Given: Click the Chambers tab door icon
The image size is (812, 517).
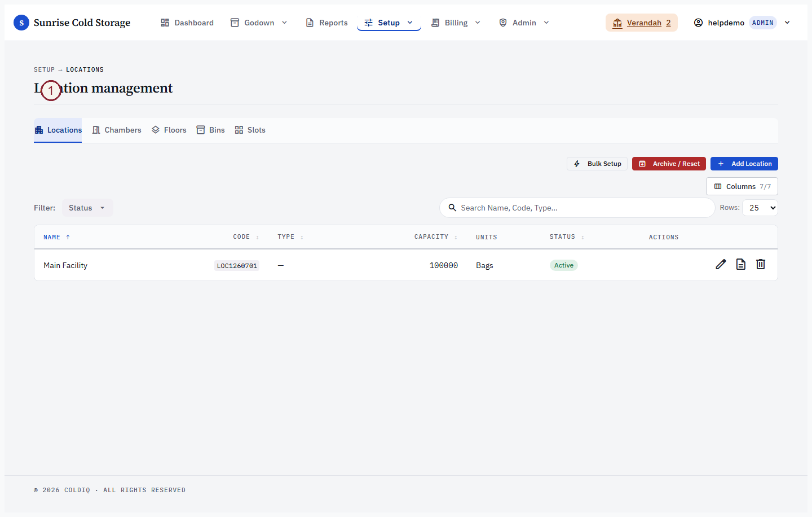Looking at the screenshot, I should pyautogui.click(x=96, y=130).
